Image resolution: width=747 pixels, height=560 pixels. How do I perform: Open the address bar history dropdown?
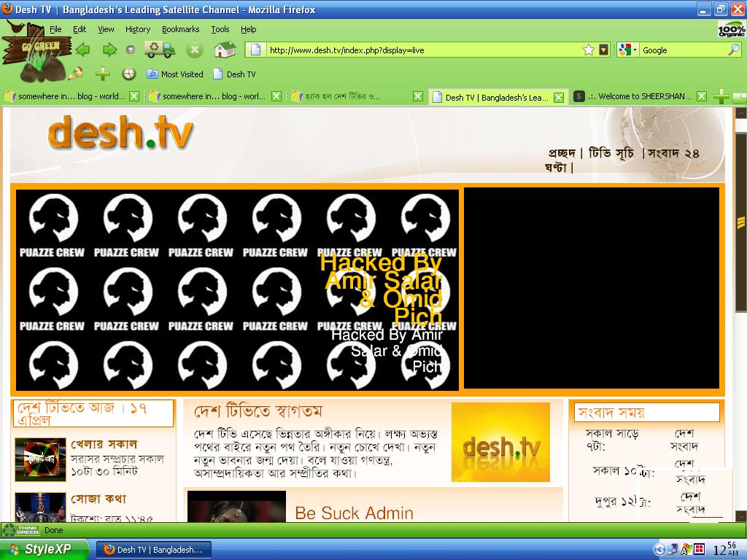tap(603, 50)
